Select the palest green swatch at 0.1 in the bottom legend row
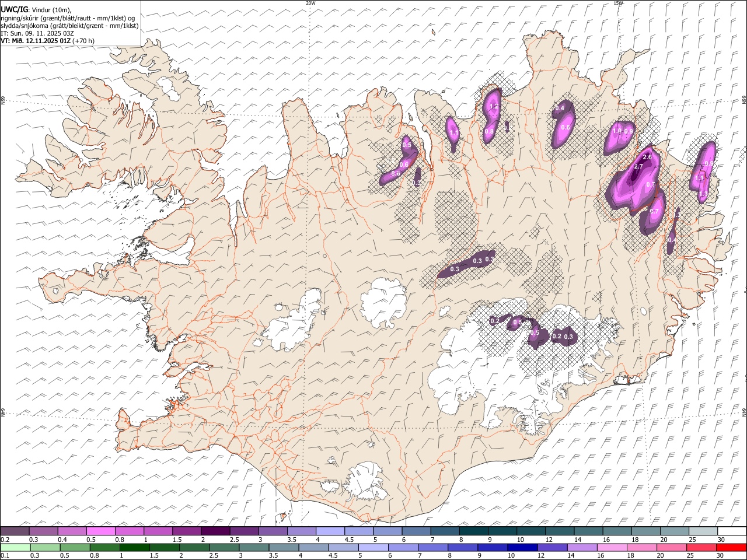 click(x=15, y=548)
